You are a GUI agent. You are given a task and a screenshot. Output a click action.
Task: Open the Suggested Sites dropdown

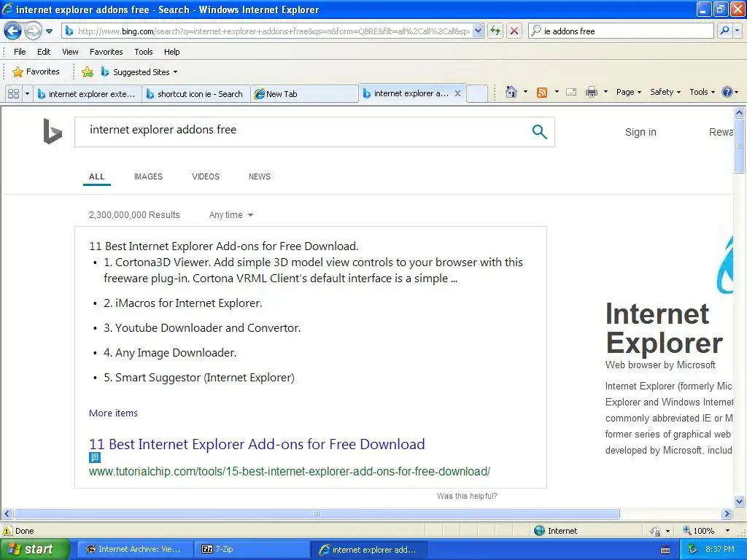point(139,72)
